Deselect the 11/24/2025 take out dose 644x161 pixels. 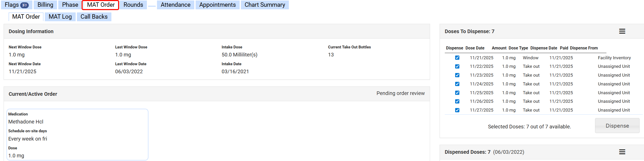point(457,84)
